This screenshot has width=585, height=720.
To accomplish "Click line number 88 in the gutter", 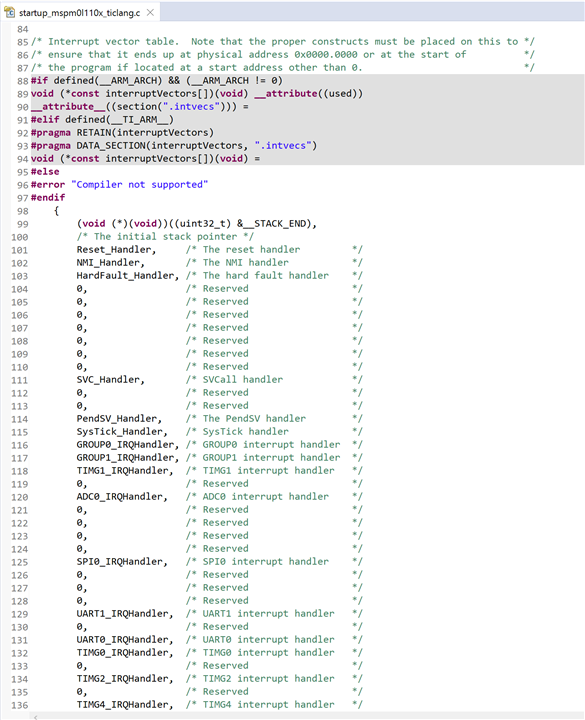I will 22,81.
